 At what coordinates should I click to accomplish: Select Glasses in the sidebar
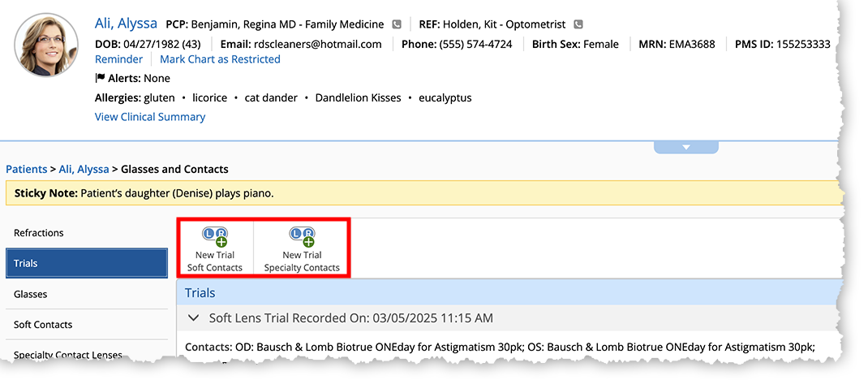(x=87, y=294)
